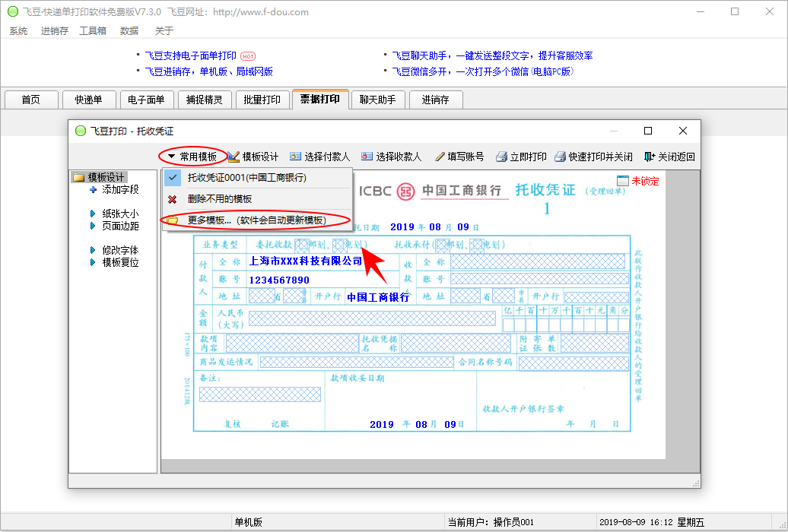Click the 快速打印并关闭 printer icon
The width and height of the screenshot is (788, 532).
point(560,157)
